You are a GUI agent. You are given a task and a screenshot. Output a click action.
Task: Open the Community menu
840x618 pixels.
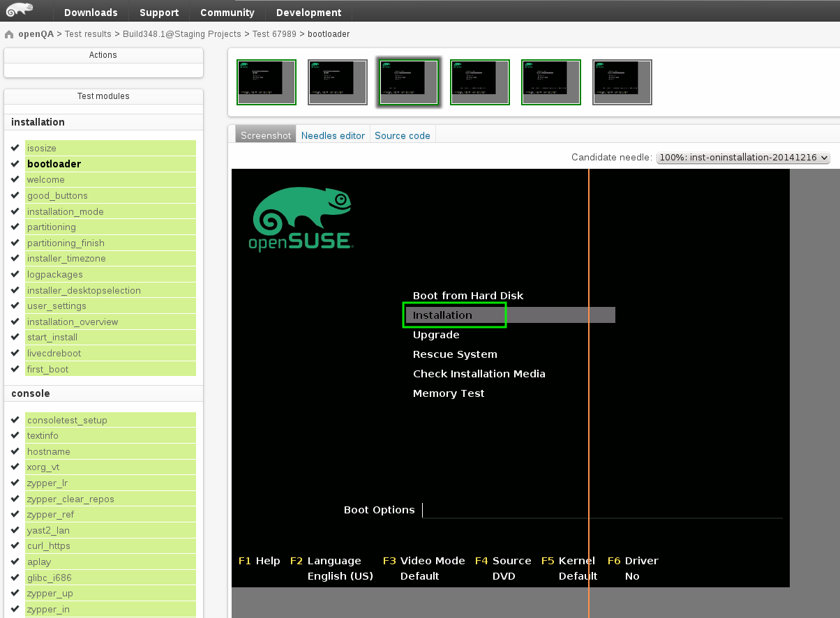pyautogui.click(x=227, y=13)
